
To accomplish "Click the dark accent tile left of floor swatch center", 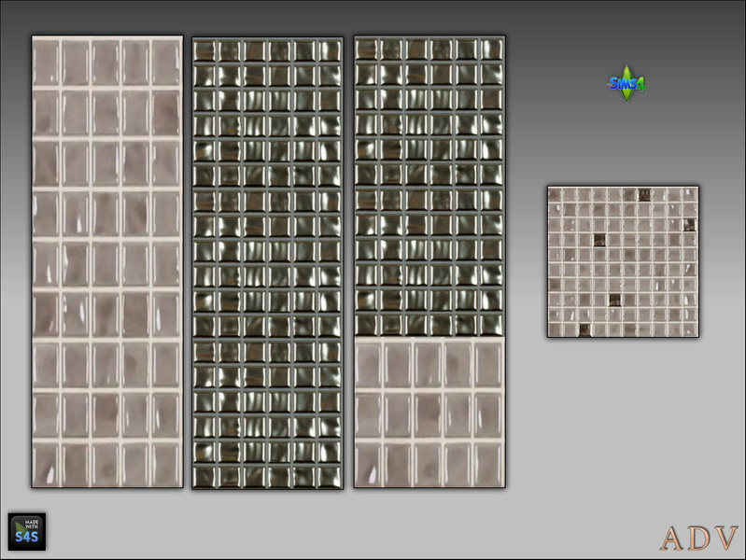I will click(599, 240).
